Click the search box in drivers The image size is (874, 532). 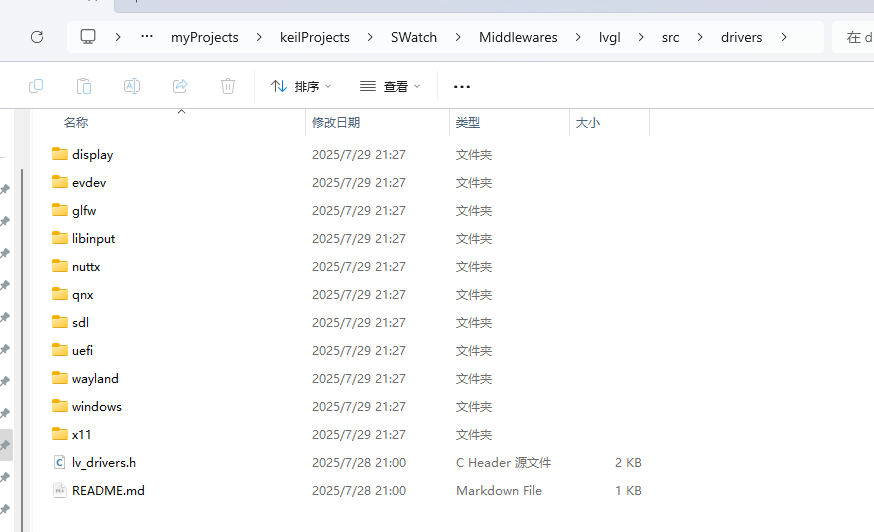pos(854,37)
